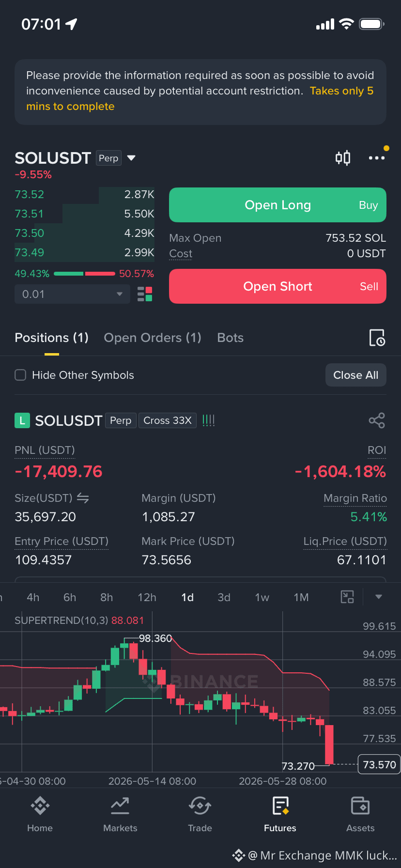The height and width of the screenshot is (868, 401).
Task: Tap the long/short ratio bar
Action: [84, 274]
